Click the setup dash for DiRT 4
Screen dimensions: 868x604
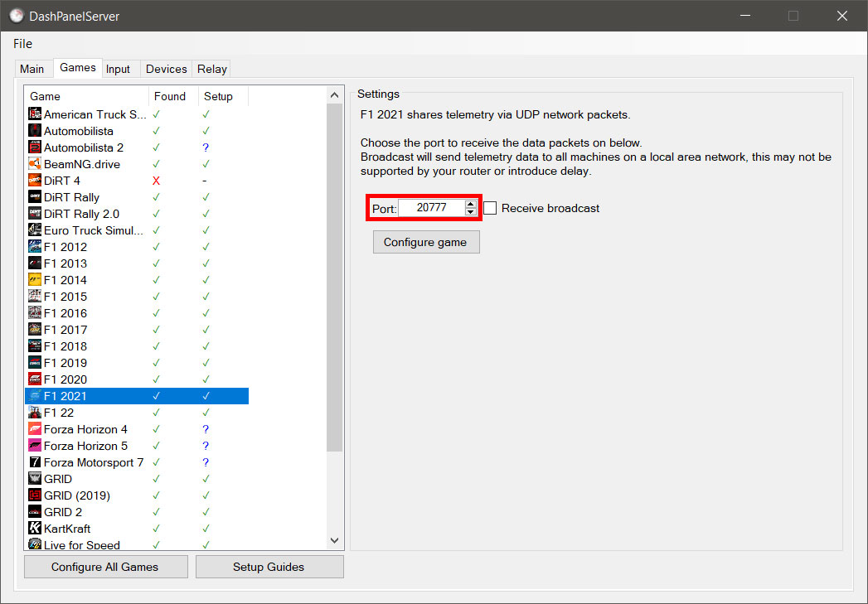(x=205, y=181)
